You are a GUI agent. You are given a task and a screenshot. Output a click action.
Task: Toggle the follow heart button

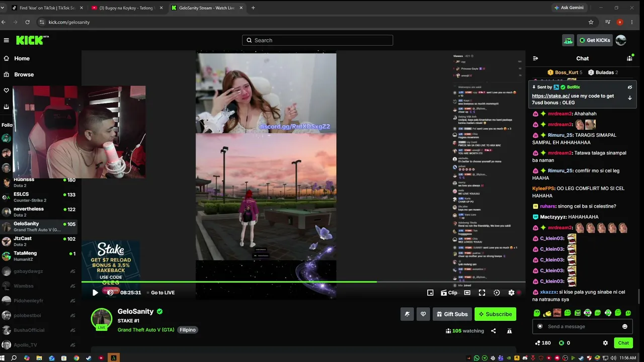click(423, 314)
